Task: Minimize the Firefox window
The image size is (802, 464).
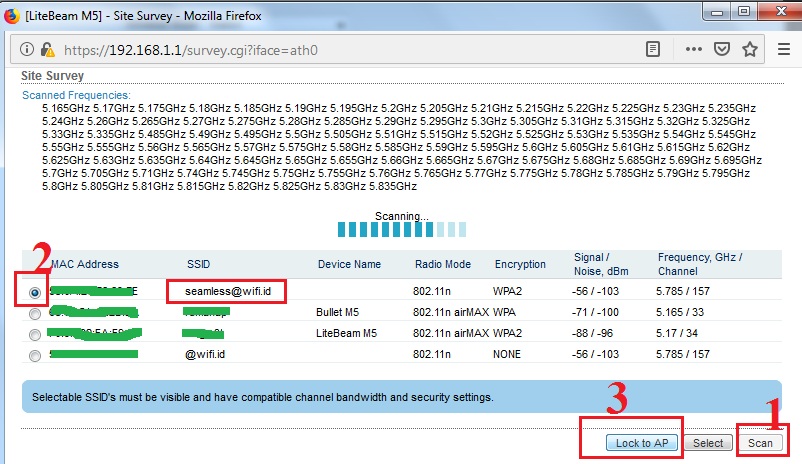Action: [717, 12]
